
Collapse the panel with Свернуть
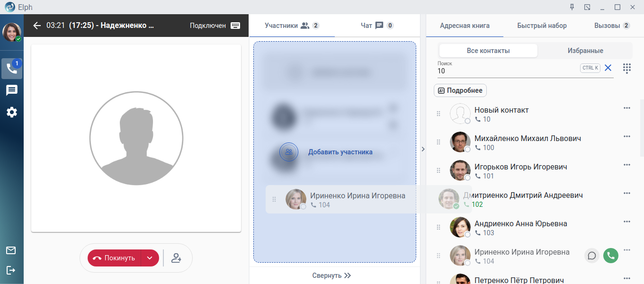(331, 275)
